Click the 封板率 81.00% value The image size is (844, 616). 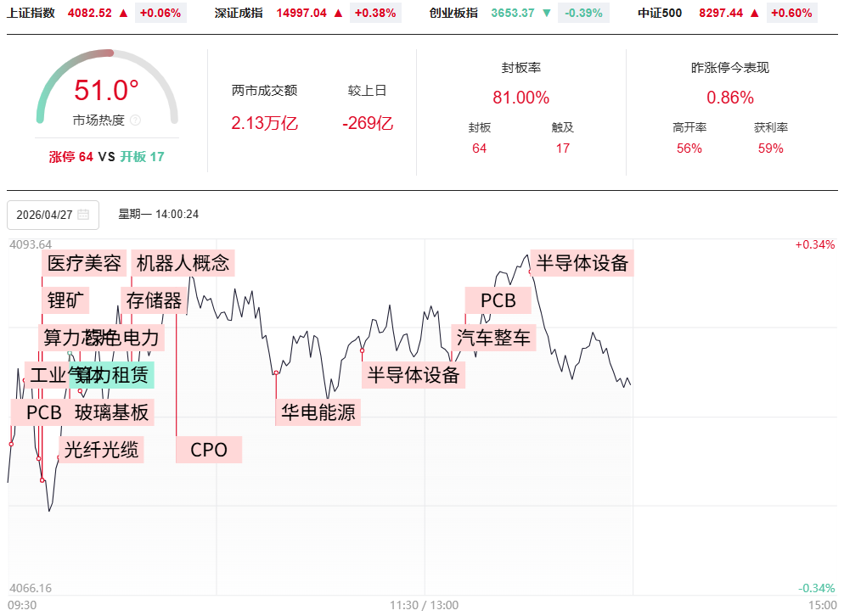click(520, 98)
